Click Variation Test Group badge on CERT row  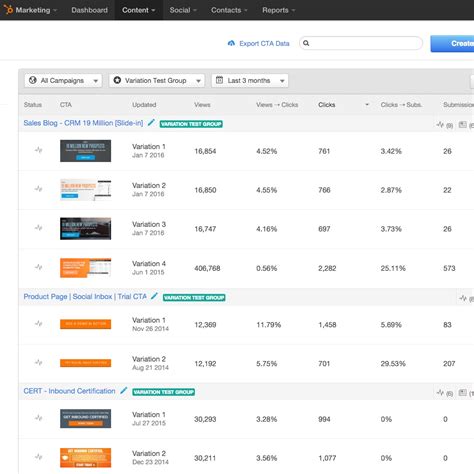click(x=163, y=392)
